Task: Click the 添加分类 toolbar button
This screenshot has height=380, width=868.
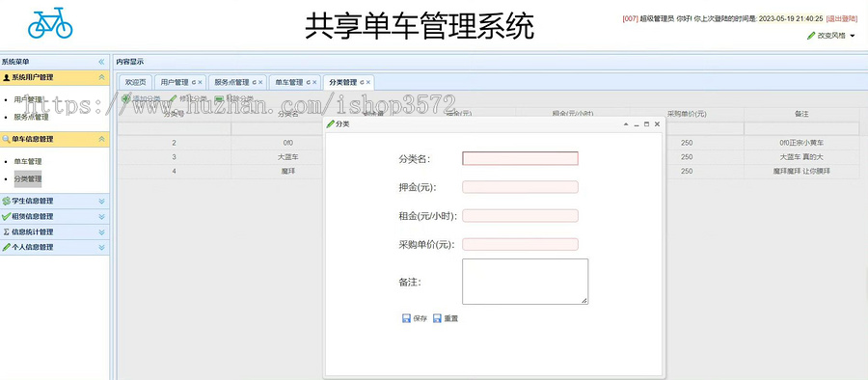Action: tap(141, 98)
